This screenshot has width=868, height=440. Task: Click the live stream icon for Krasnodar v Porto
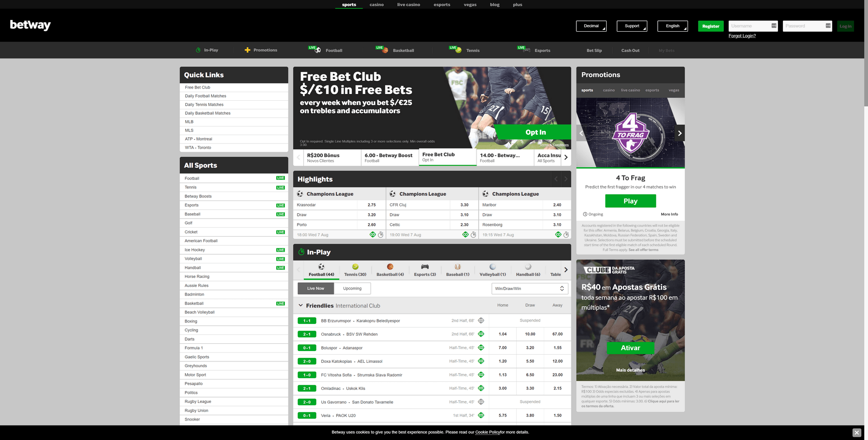[373, 234]
